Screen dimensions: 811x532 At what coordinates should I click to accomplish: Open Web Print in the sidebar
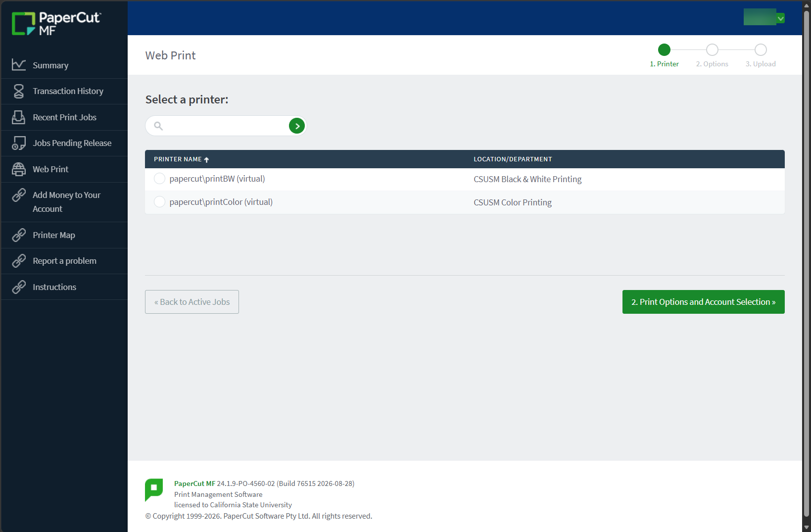[x=64, y=169]
